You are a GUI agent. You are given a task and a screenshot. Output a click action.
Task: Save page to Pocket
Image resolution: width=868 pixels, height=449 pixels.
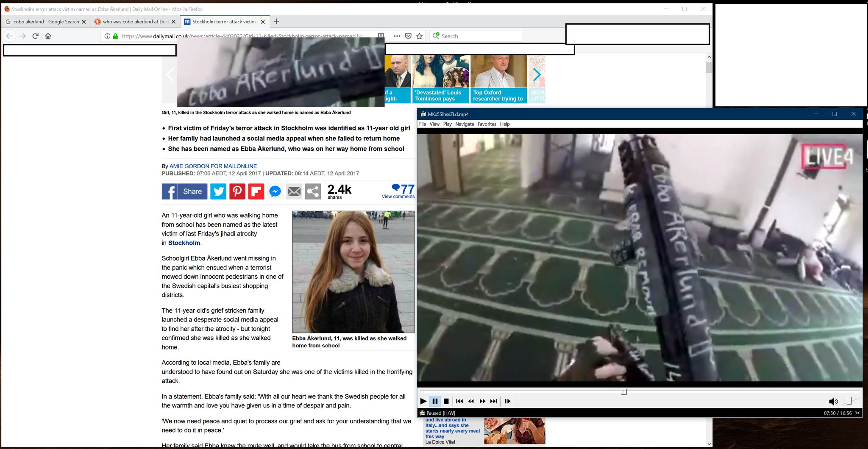tap(408, 36)
